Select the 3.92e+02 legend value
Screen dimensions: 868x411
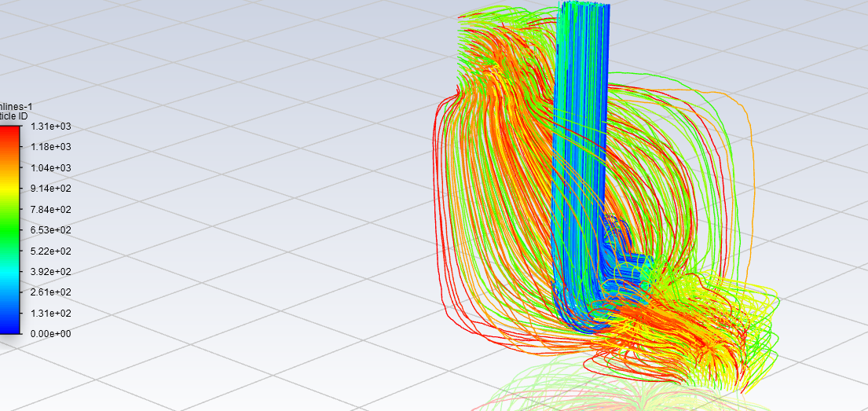50,272
